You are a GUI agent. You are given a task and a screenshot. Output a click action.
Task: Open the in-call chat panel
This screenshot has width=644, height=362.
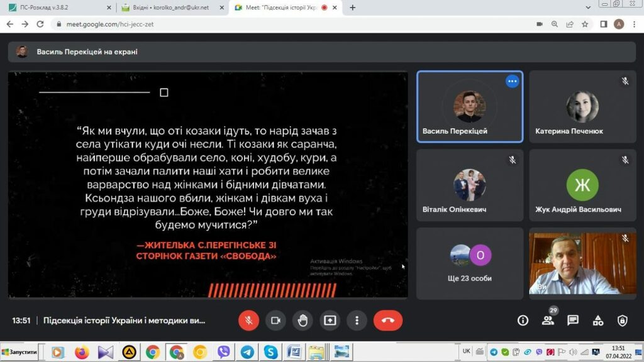click(573, 321)
